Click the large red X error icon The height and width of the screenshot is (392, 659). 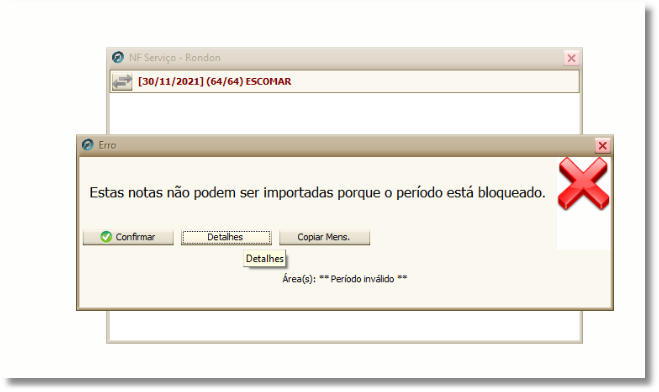coord(583,184)
